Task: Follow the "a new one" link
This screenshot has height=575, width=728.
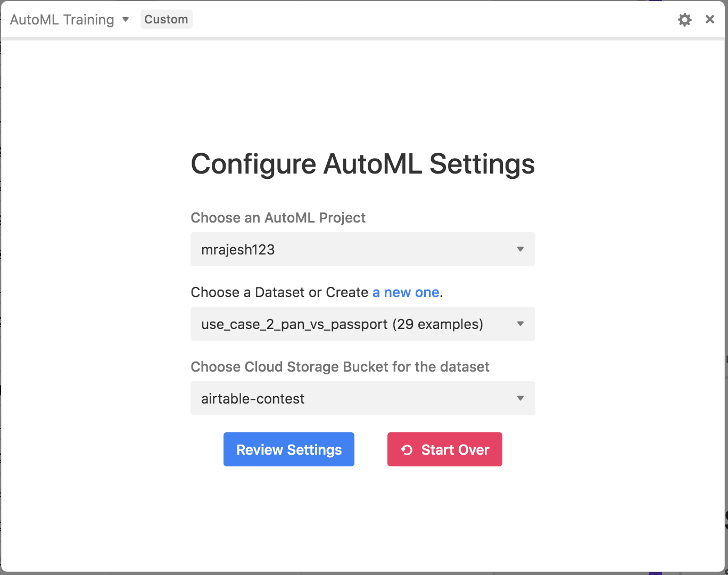Action: (406, 292)
